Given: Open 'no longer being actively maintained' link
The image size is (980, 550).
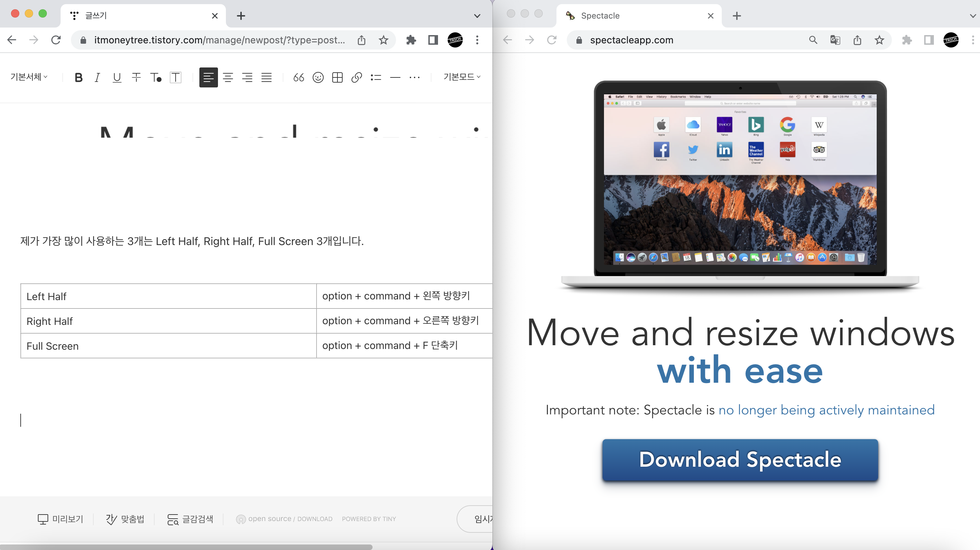Looking at the screenshot, I should coord(826,410).
